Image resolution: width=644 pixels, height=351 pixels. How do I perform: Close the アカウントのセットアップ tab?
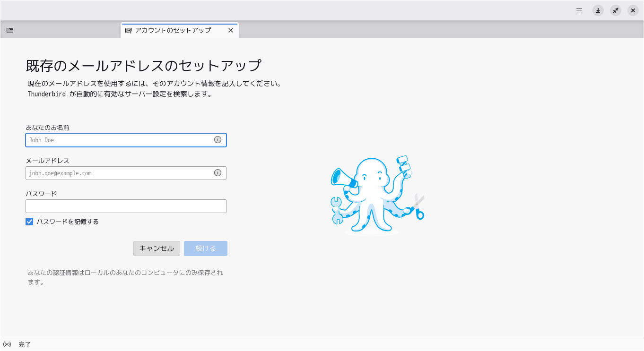click(231, 30)
